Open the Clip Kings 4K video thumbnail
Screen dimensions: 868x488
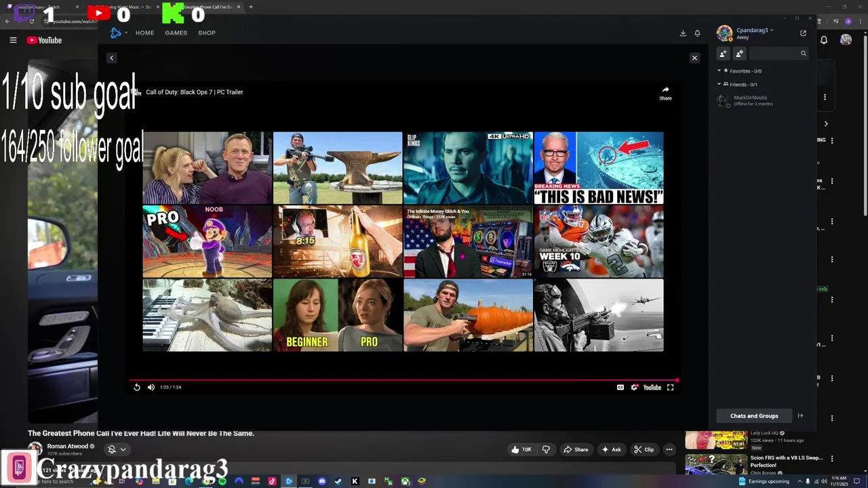468,168
